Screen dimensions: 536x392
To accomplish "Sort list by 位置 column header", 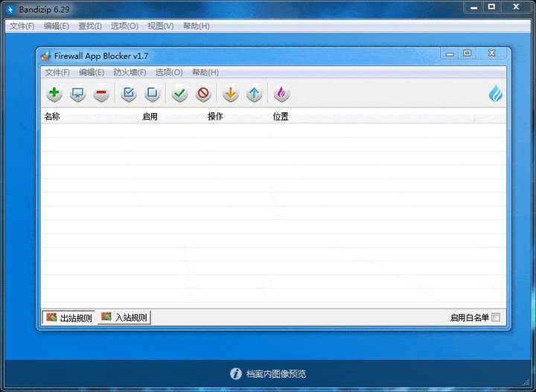I will coord(281,117).
